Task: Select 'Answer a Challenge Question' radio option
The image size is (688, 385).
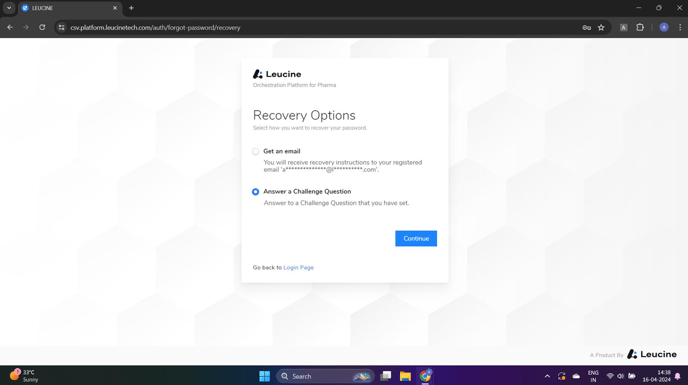Action: tap(255, 192)
